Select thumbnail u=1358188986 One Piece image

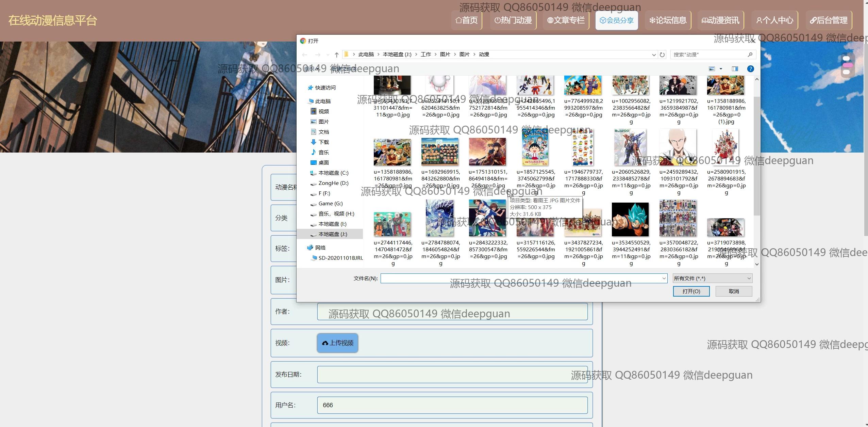(x=392, y=152)
